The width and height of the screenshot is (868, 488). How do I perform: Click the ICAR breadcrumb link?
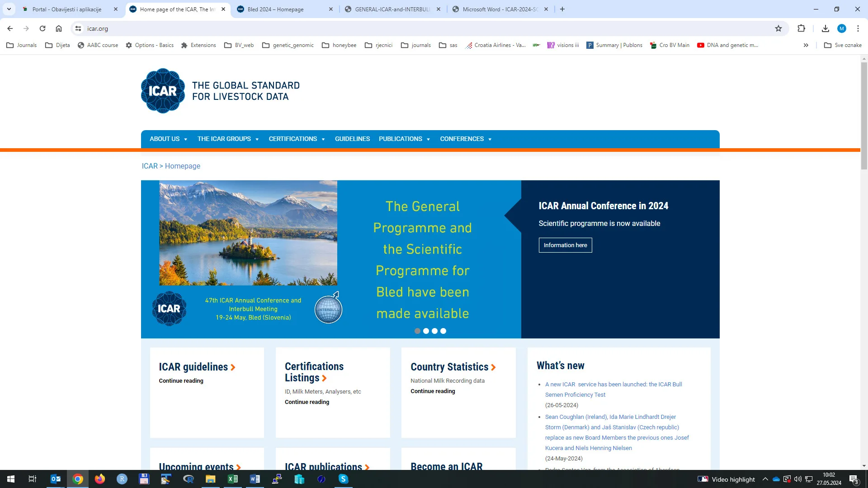150,166
